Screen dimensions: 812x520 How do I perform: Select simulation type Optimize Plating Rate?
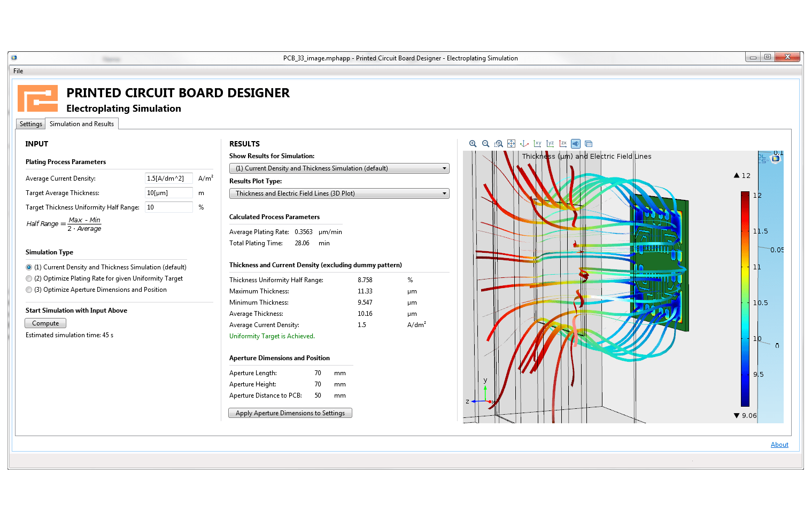pos(29,278)
